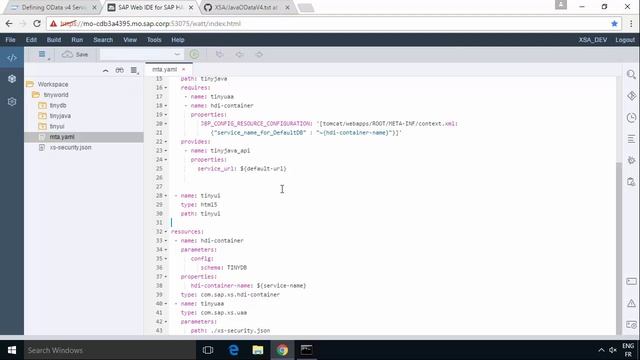Open the Problems warning triangle icon

[631, 303]
